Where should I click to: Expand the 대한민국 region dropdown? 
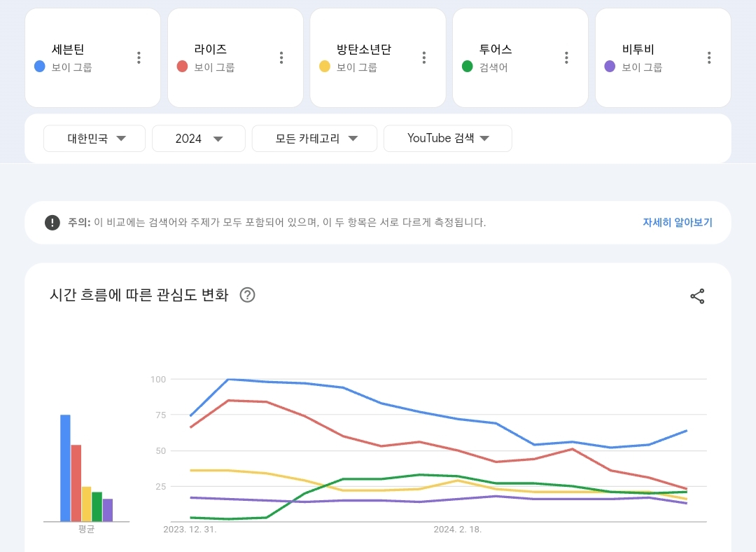94,139
